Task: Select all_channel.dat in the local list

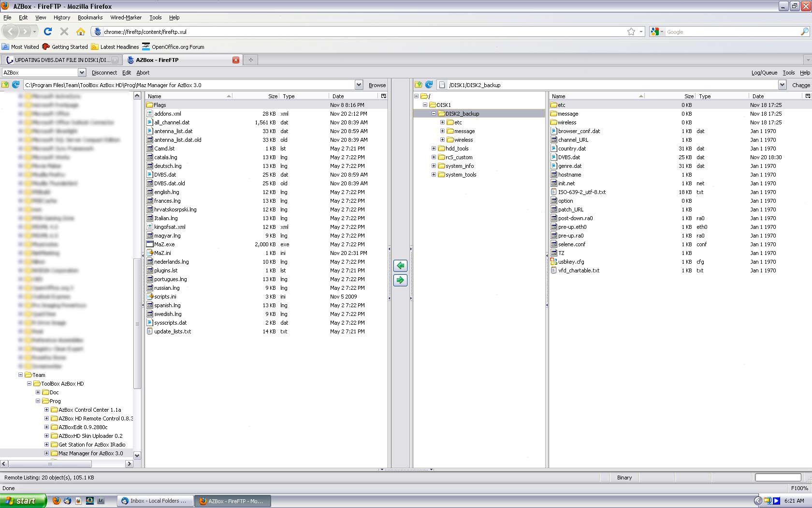Action: point(172,122)
